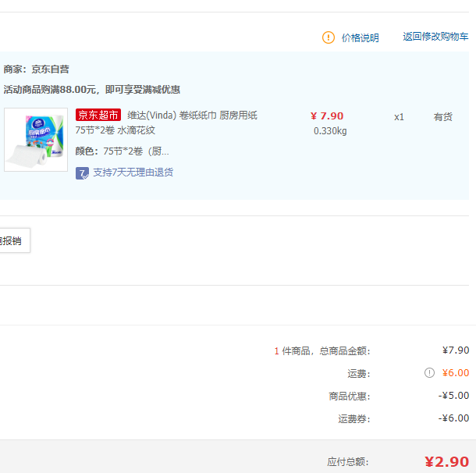This screenshot has width=476, height=473.
Task: Click the 运费 label
Action: tap(359, 373)
